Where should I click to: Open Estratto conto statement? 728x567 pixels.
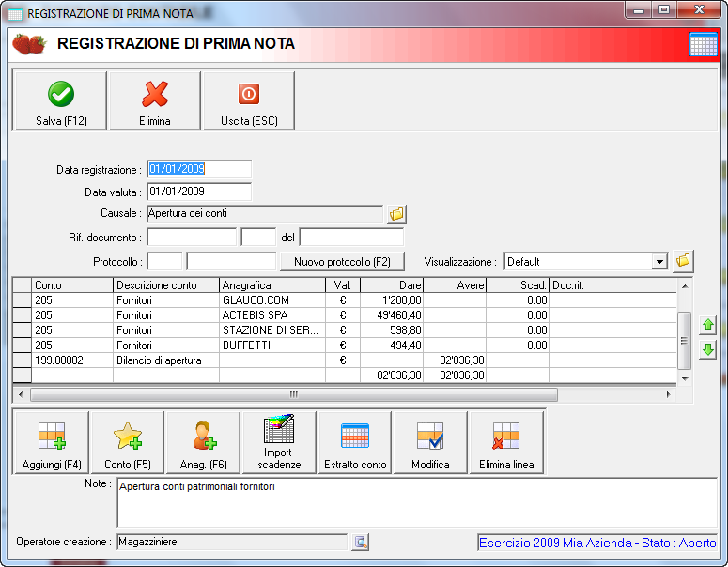(x=355, y=443)
